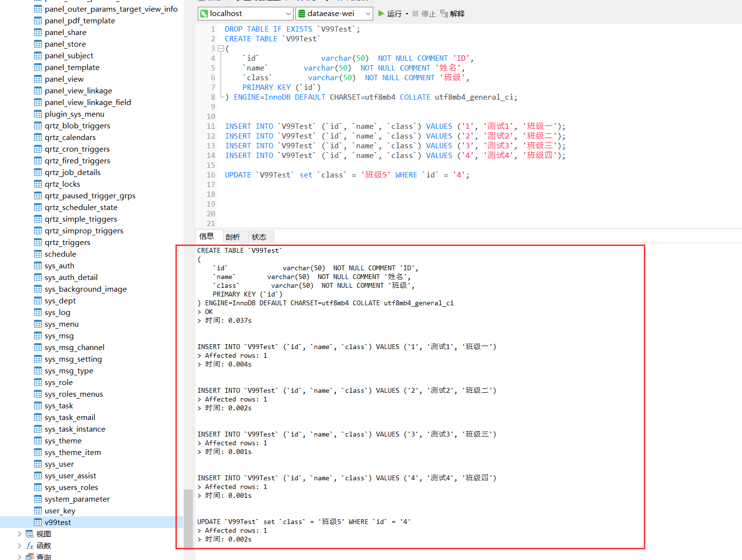Click the Views (视图) icon
The image size is (742, 560).
point(30,534)
